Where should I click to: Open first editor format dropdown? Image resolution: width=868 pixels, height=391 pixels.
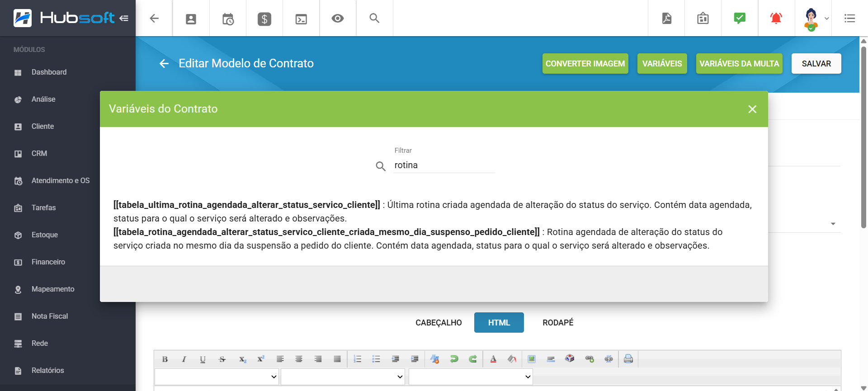217,377
